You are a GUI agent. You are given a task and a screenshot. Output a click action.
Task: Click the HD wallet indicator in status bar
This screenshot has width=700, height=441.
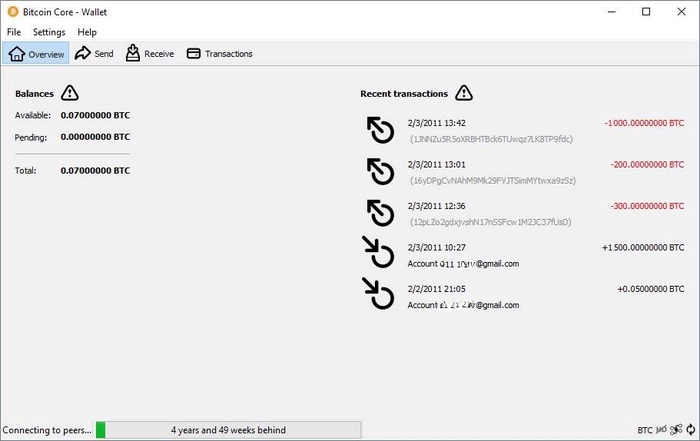click(661, 430)
